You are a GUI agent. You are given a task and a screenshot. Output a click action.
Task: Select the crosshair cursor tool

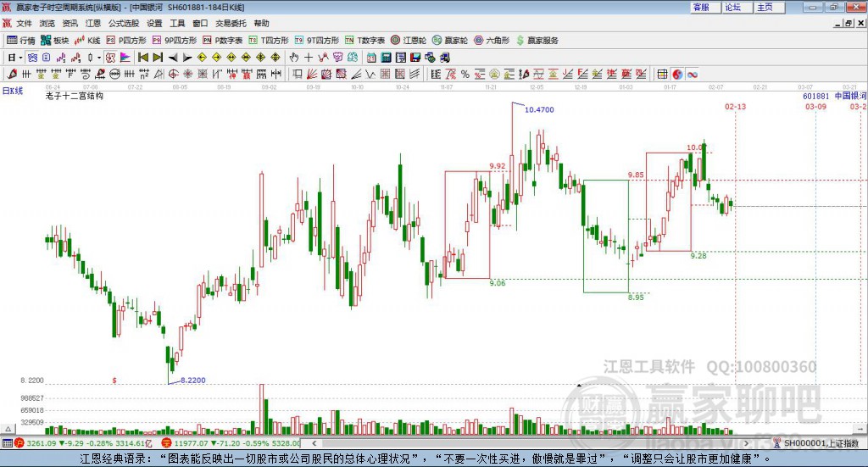coord(309,58)
